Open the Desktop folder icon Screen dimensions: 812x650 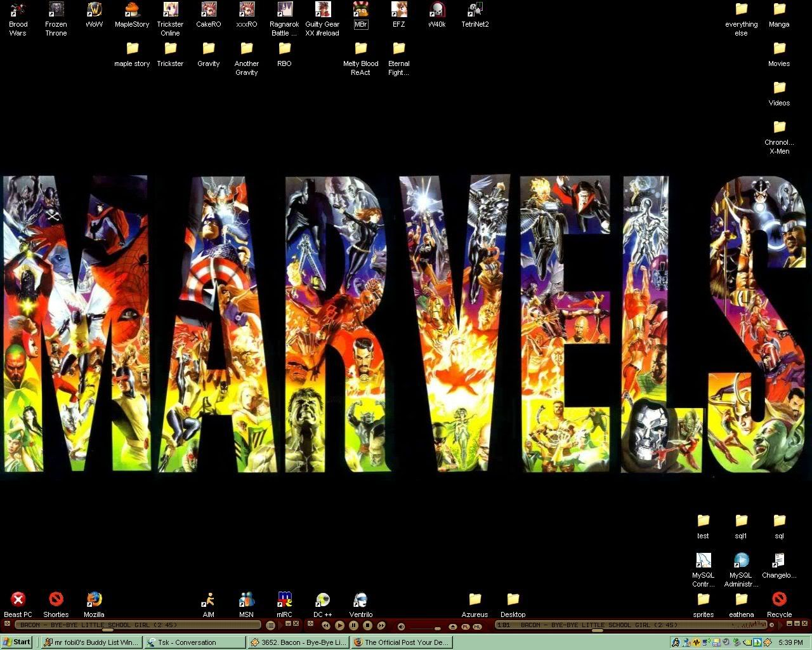pos(513,606)
